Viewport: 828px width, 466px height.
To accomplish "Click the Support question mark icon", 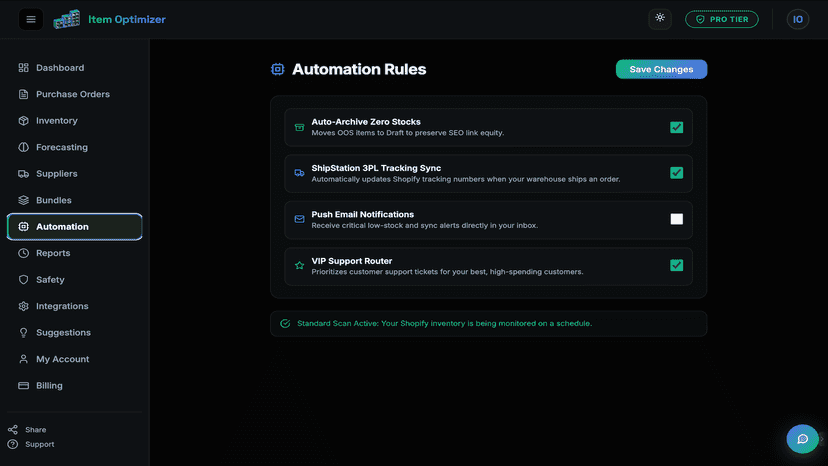I will click(13, 444).
